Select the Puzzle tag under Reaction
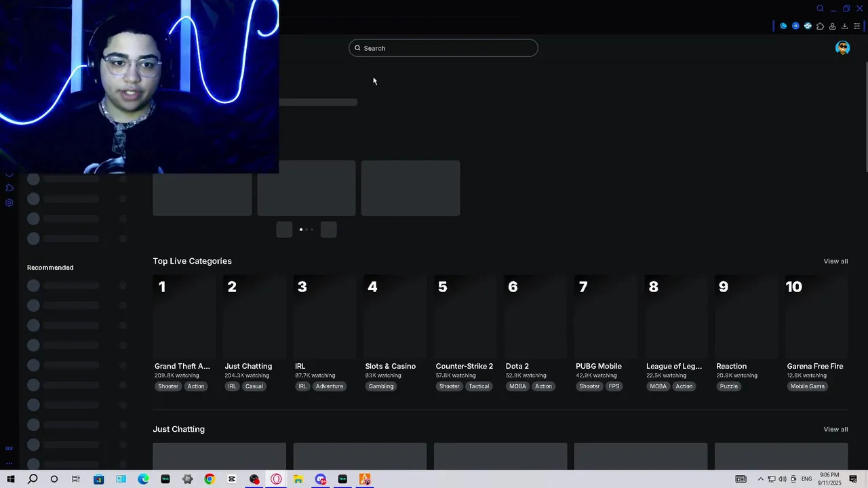This screenshot has width=868, height=488. point(729,386)
